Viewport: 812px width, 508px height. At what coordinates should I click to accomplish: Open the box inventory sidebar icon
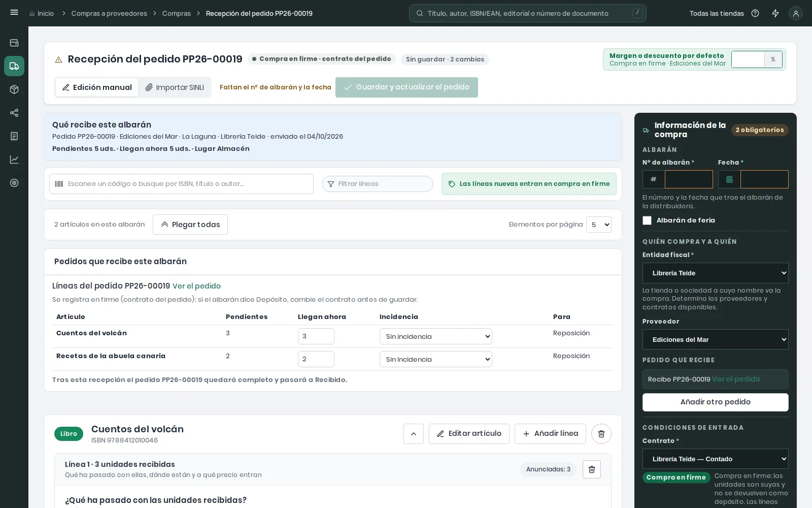point(14,89)
